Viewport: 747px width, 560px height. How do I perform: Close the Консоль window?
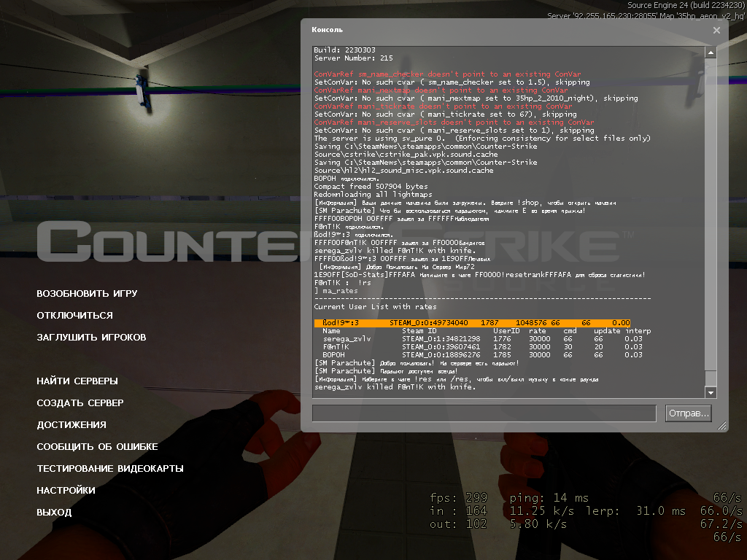(x=716, y=30)
